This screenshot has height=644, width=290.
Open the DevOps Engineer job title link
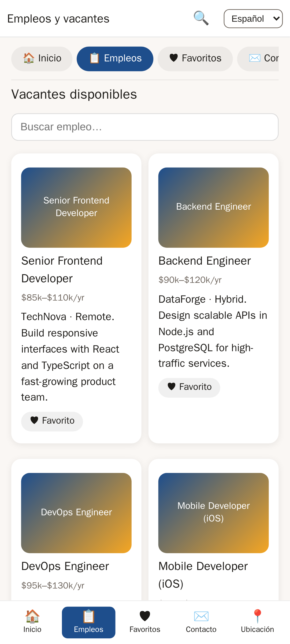tap(65, 566)
